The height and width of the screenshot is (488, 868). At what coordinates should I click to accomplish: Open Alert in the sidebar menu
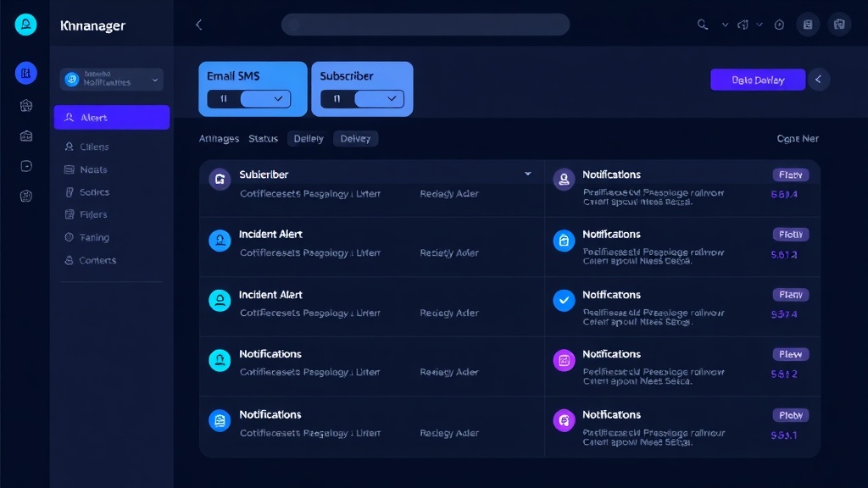[x=112, y=118]
